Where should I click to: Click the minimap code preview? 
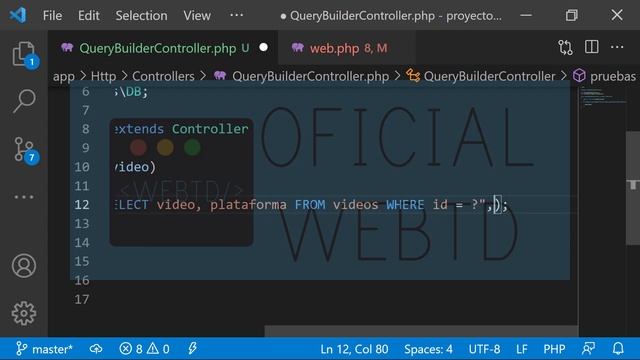[602, 97]
